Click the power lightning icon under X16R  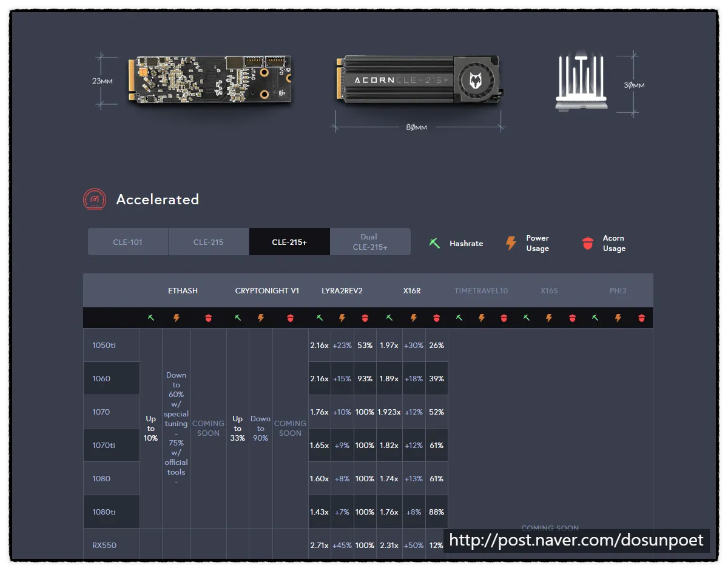[x=414, y=318]
